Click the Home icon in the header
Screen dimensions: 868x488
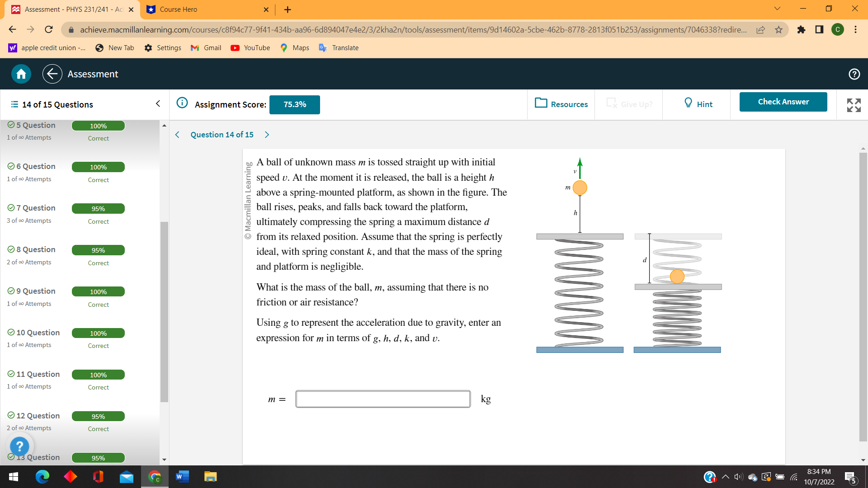tap(21, 74)
